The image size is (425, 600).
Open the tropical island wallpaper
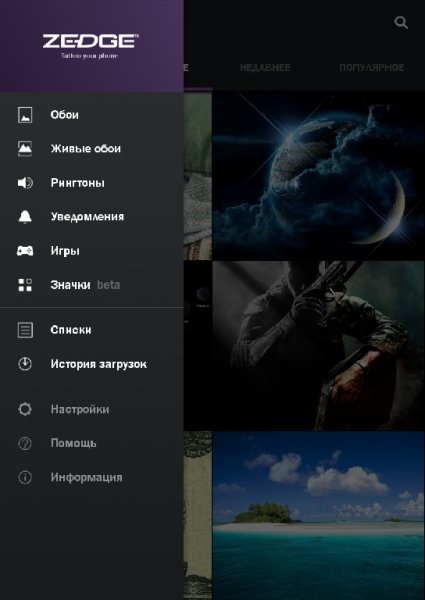(x=318, y=516)
